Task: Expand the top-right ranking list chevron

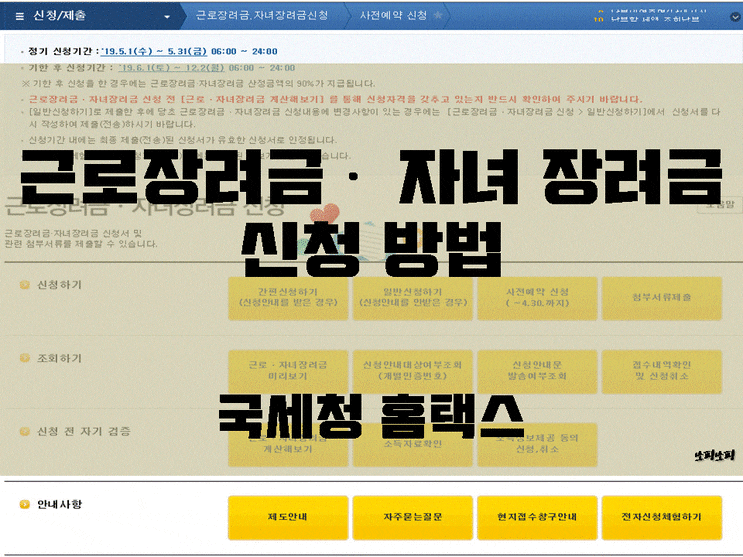Action: 735,17
